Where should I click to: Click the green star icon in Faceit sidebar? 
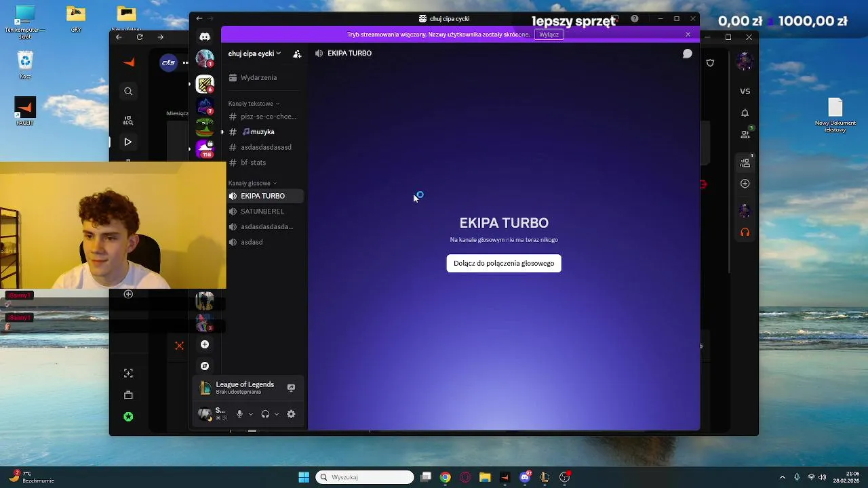coord(128,417)
